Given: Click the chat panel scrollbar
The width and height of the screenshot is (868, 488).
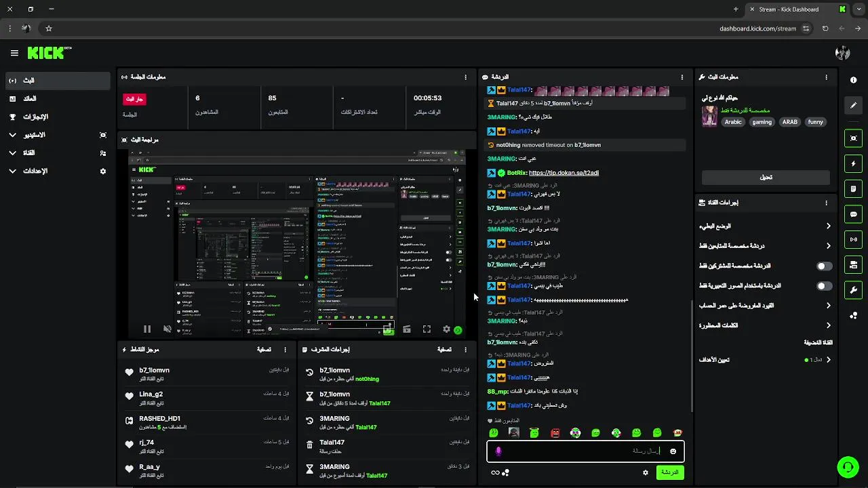Looking at the screenshot, I should click(691, 356).
